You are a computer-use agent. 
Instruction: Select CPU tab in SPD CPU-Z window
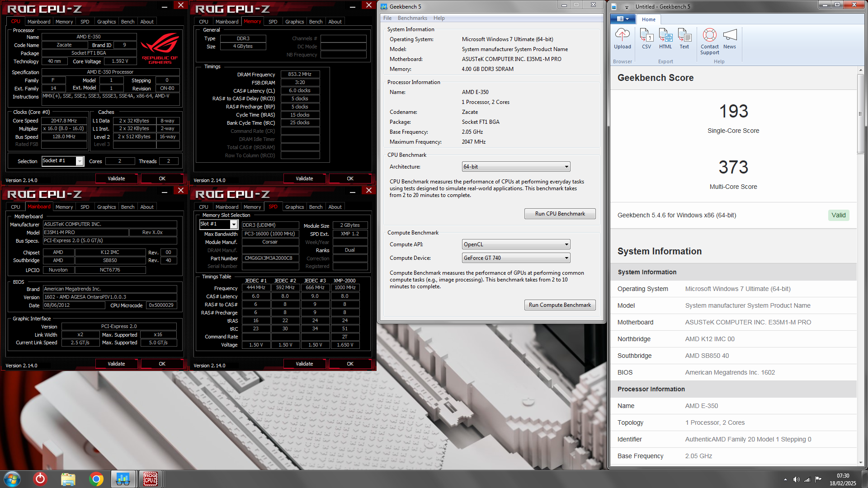point(203,207)
